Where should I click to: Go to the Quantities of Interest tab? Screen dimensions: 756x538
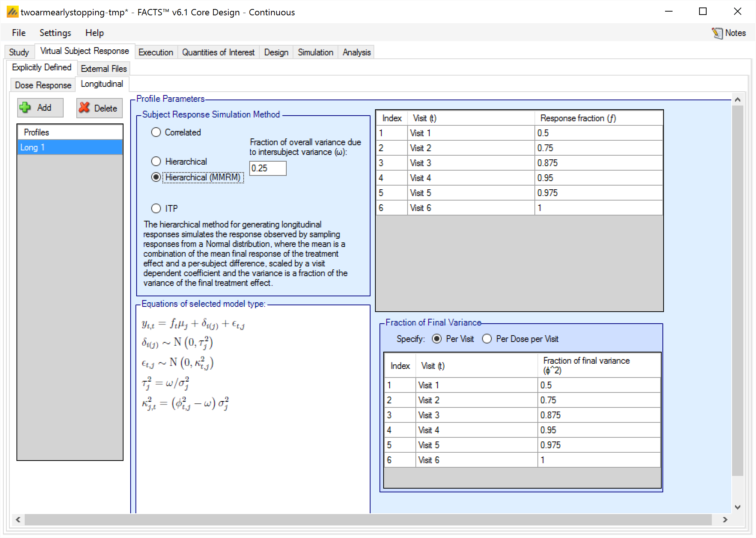pyautogui.click(x=218, y=52)
